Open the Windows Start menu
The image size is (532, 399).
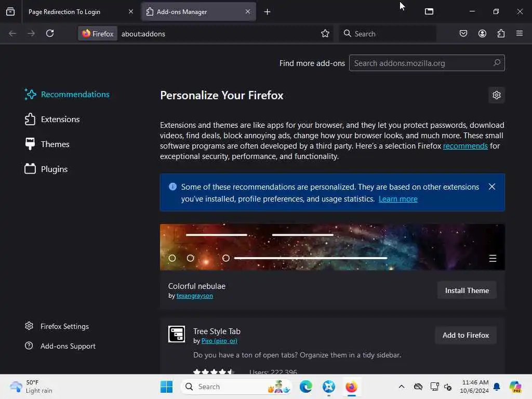click(x=166, y=387)
